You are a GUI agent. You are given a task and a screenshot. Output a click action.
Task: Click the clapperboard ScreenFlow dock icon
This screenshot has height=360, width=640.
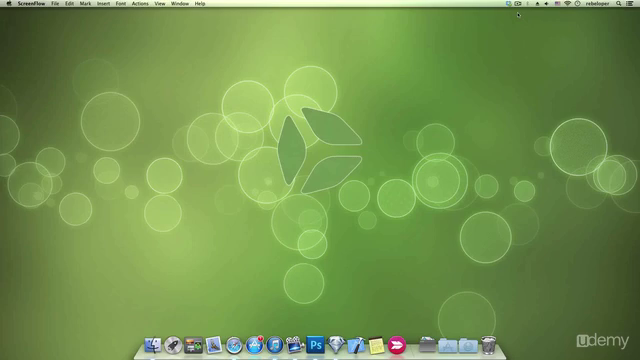pyautogui.click(x=295, y=345)
